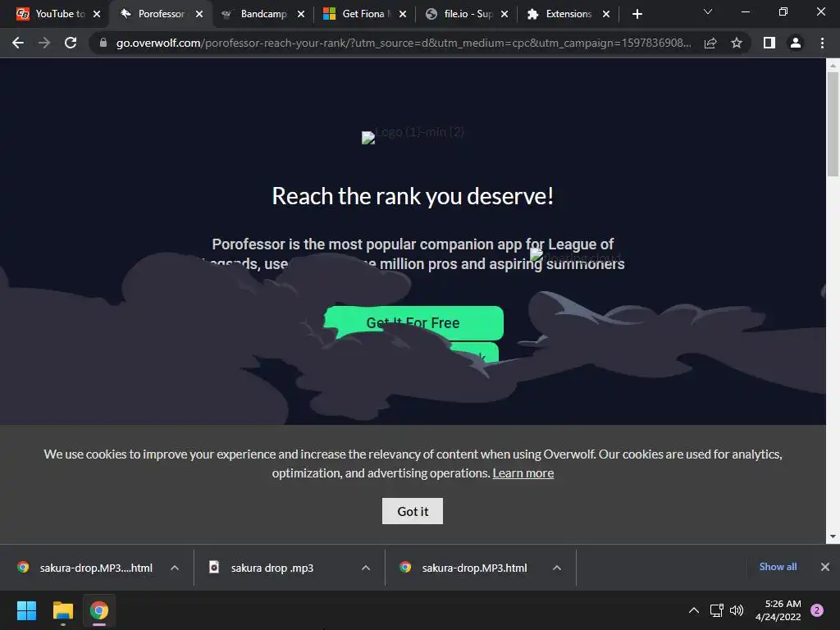Expand options for sakura drop .mp3 download
The height and width of the screenshot is (630, 840).
pyautogui.click(x=366, y=568)
